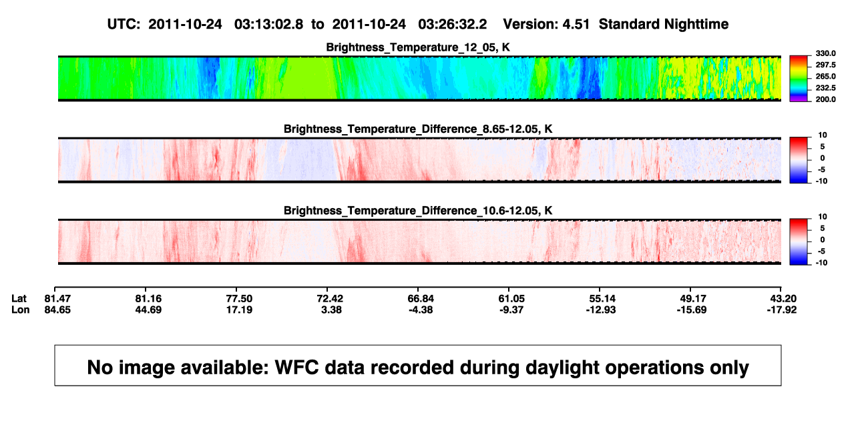Click longitude value 3.38
Viewport: 868px width, 445px height.
(x=329, y=310)
